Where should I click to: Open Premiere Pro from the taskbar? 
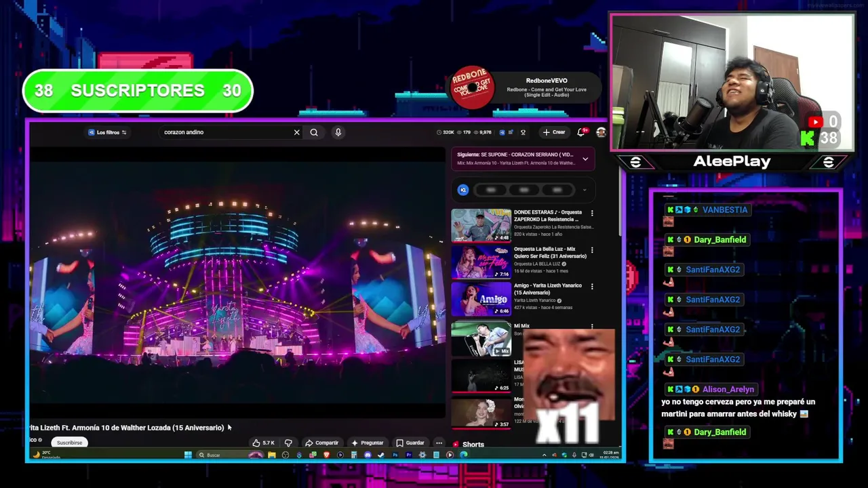click(409, 455)
